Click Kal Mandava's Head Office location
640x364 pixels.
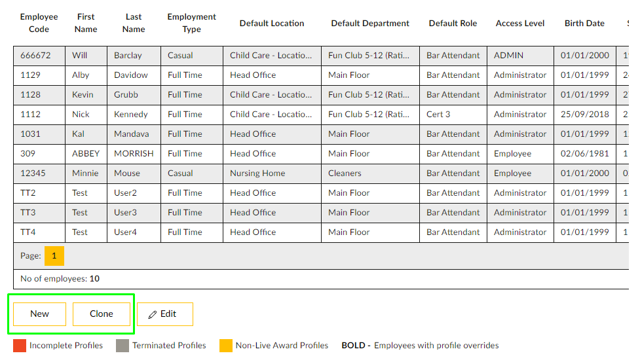[x=253, y=134]
